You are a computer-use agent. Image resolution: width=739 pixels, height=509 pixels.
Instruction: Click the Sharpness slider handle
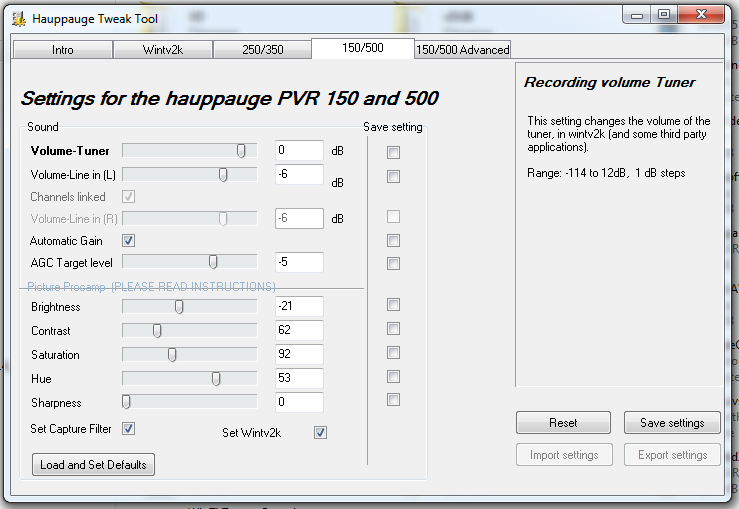(x=126, y=402)
